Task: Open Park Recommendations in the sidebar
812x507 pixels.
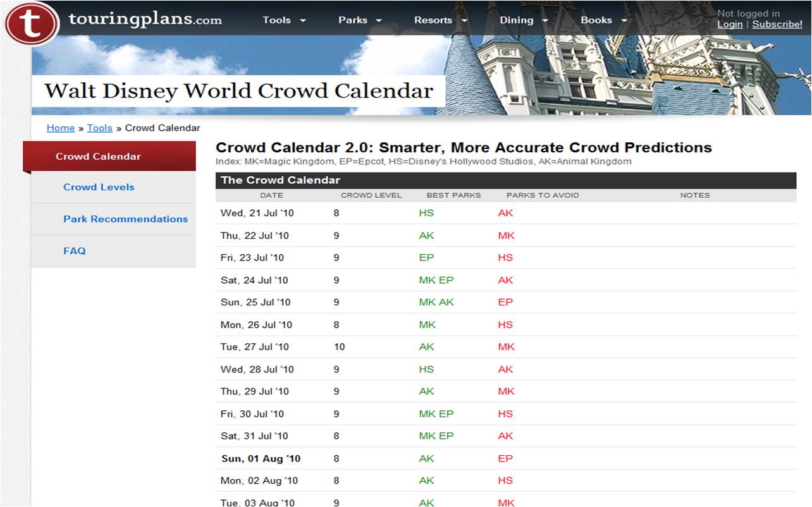Action: tap(125, 219)
